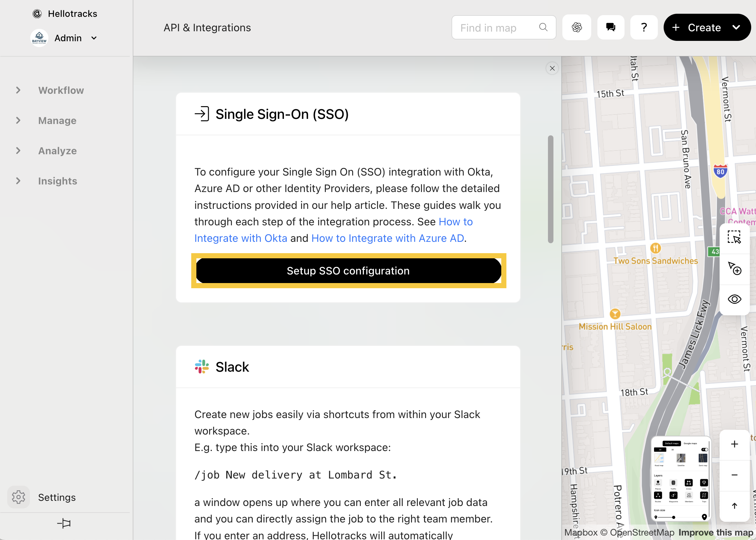The image size is (756, 540).
Task: Click the search magnifier icon
Action: [543, 27]
